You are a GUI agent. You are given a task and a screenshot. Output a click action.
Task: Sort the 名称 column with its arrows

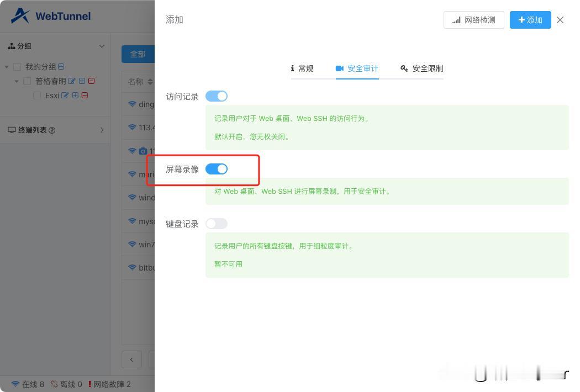(150, 82)
